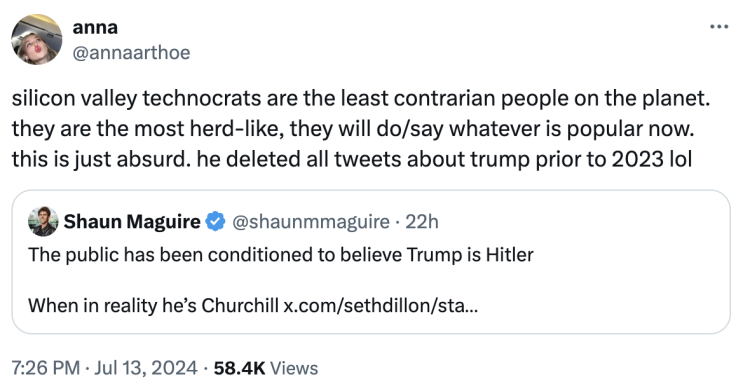Click the 7:26 PM · Jul 13, 2024 timestamp
This screenshot has height=384, width=750.
[x=104, y=368]
